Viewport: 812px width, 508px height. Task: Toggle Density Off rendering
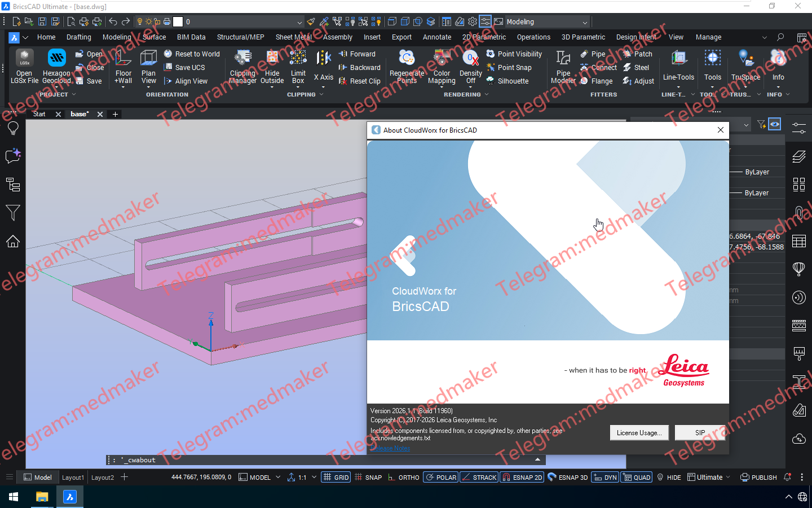[471, 67]
